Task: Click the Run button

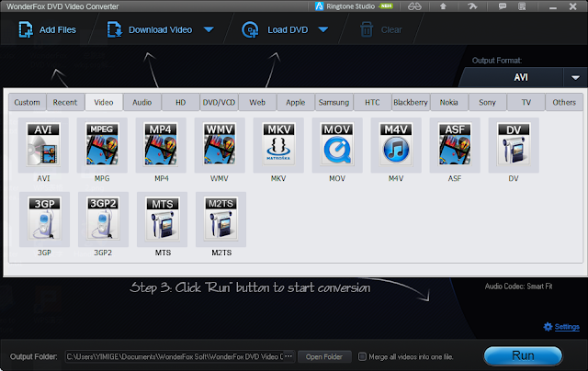Action: point(523,355)
